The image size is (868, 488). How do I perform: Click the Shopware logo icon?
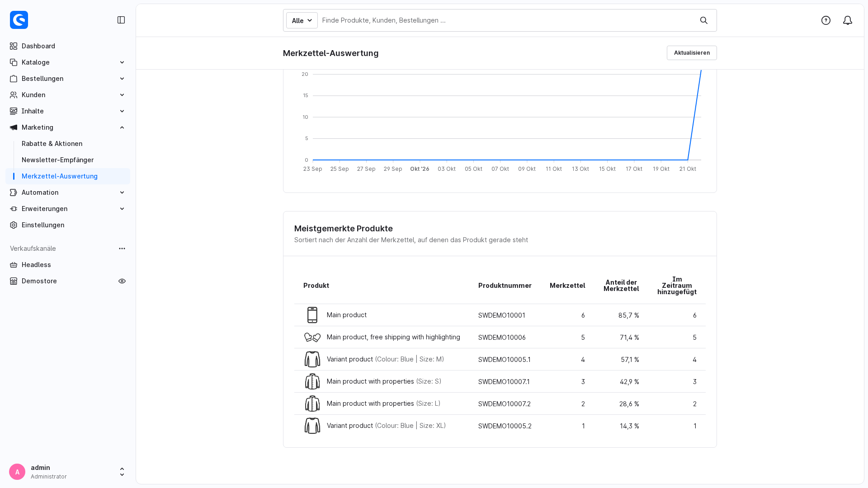point(19,20)
